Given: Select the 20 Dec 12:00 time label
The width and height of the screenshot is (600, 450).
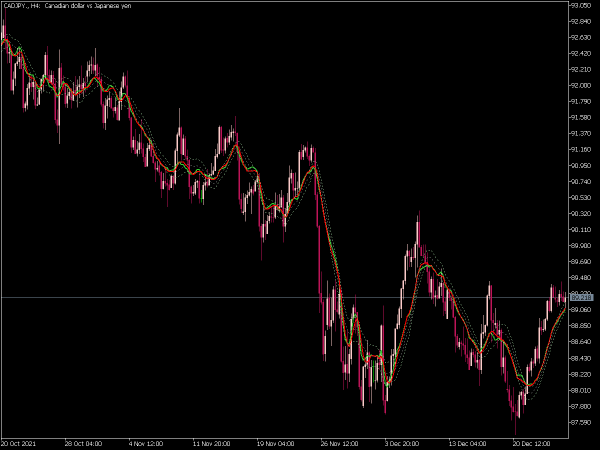Looking at the screenshot, I should pos(532,444).
